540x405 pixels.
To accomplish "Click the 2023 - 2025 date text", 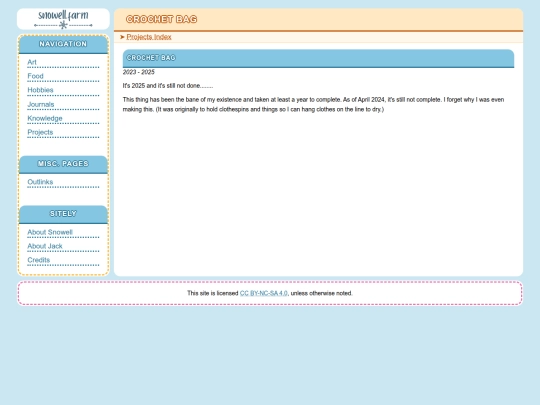I will pyautogui.click(x=138, y=72).
